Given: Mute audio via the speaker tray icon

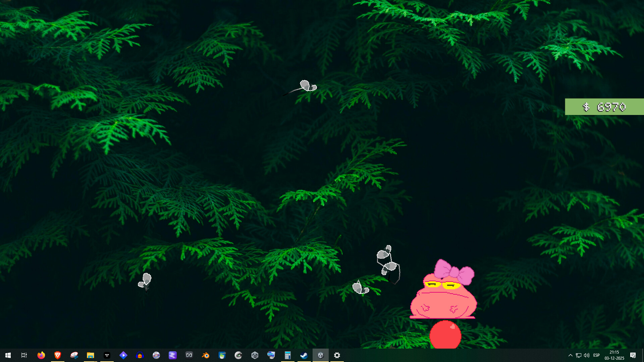Looking at the screenshot, I should point(586,355).
